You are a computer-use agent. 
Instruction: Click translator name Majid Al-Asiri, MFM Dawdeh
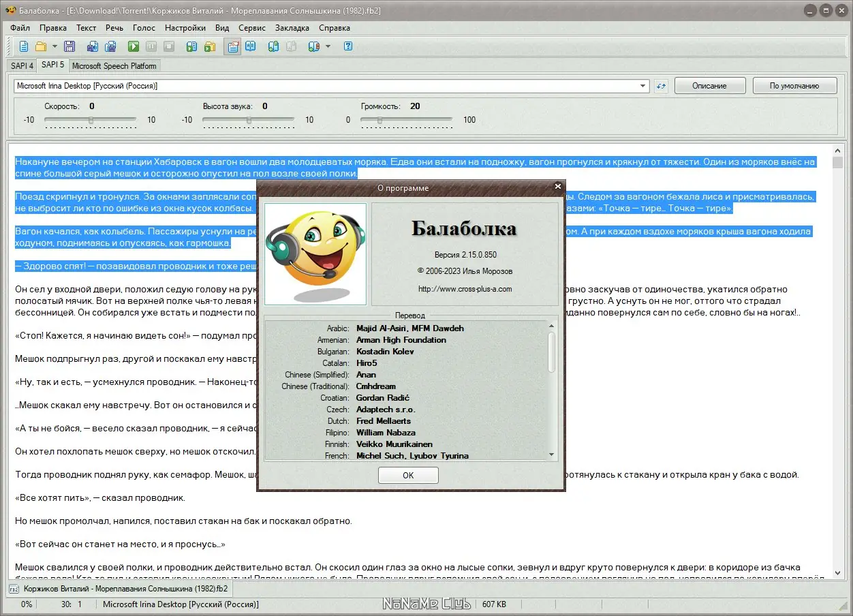pos(410,328)
